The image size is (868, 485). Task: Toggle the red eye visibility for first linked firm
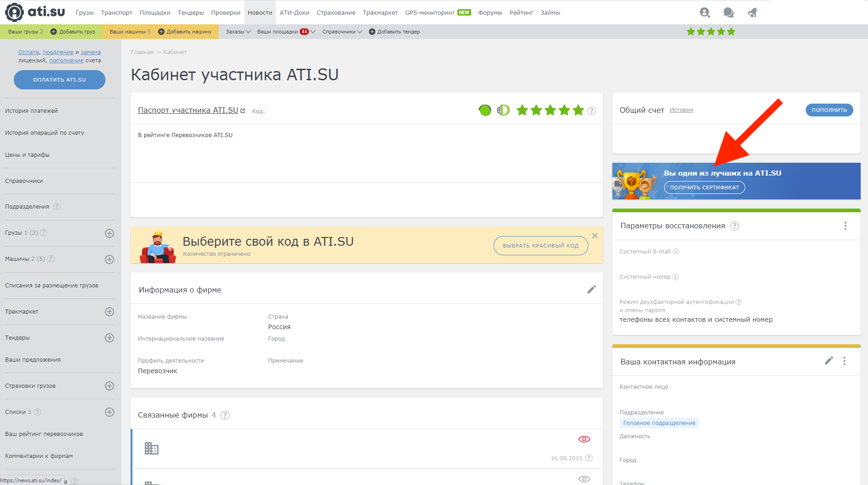click(584, 439)
